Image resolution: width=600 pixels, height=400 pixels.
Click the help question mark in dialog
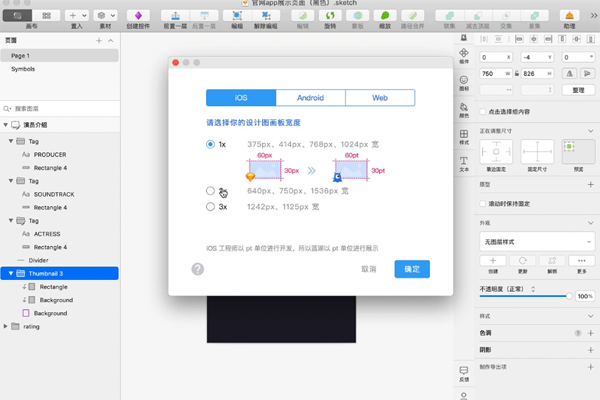(197, 269)
